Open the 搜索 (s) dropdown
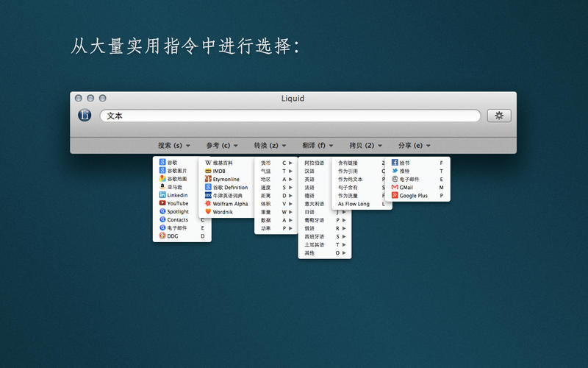588x368 pixels. point(173,145)
